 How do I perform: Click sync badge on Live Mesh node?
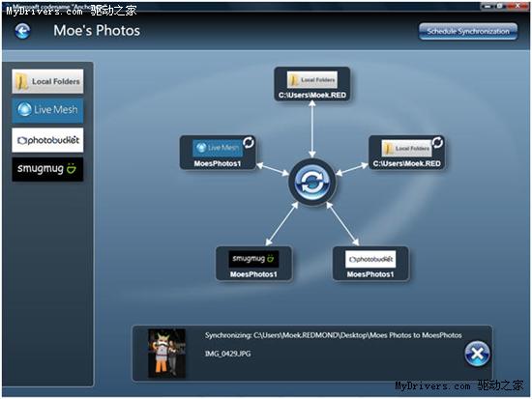[249, 142]
